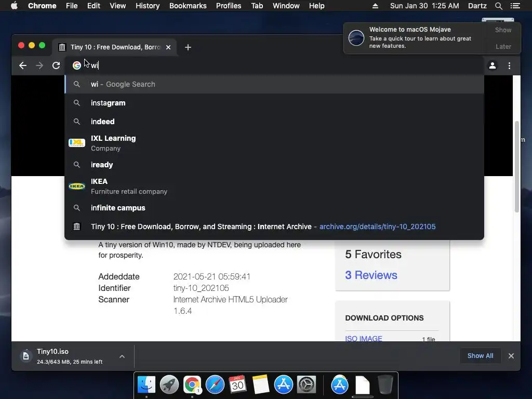Select the instagram suggestion

(x=274, y=103)
